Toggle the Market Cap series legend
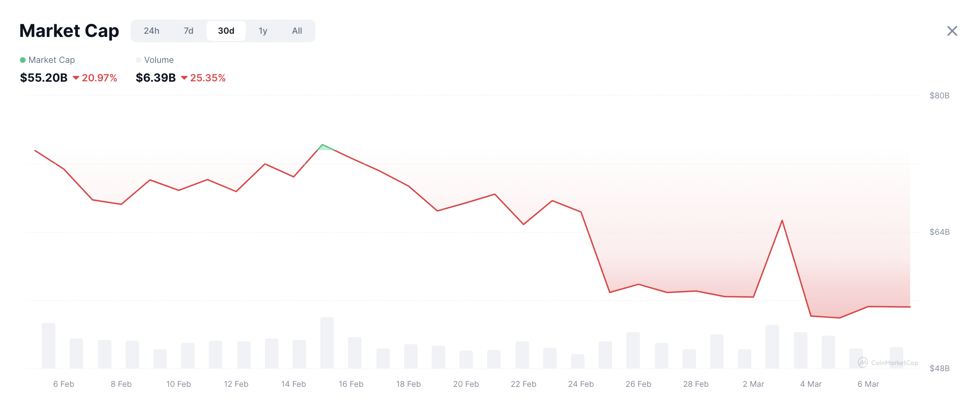Screen dimensions: 980x417 [48, 60]
